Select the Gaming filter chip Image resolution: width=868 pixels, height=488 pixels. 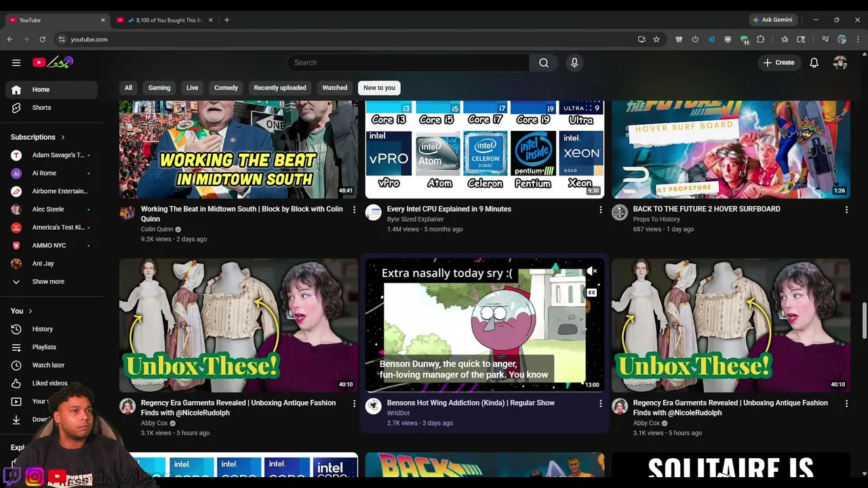(x=159, y=87)
